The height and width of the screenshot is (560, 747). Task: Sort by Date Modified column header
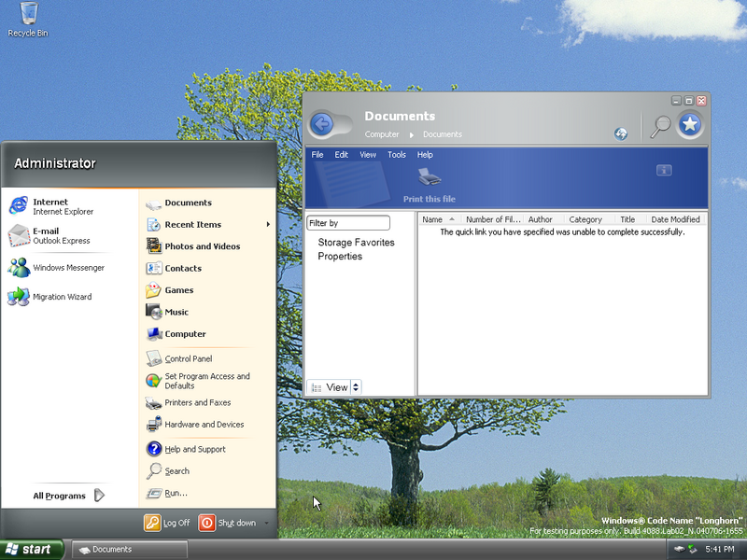[675, 219]
